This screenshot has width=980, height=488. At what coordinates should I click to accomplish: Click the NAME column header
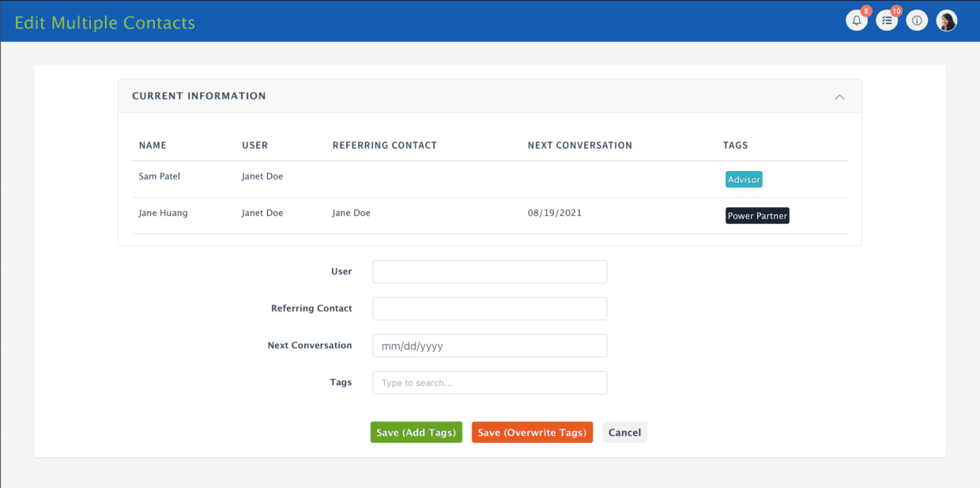(x=153, y=146)
